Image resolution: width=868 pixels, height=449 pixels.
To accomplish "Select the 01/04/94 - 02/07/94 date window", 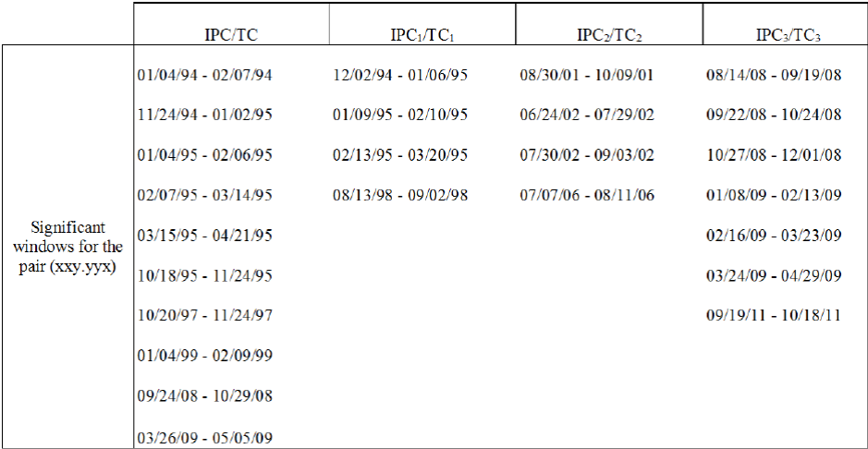I will [203, 75].
